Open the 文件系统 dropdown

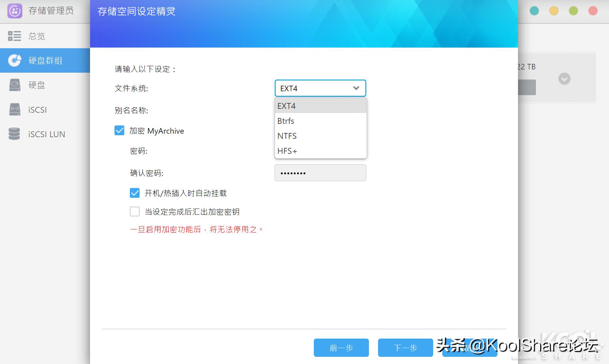point(320,88)
